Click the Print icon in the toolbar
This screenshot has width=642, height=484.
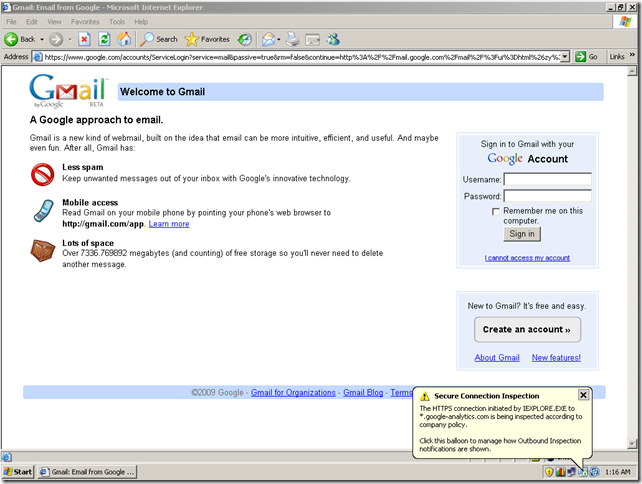click(292, 39)
